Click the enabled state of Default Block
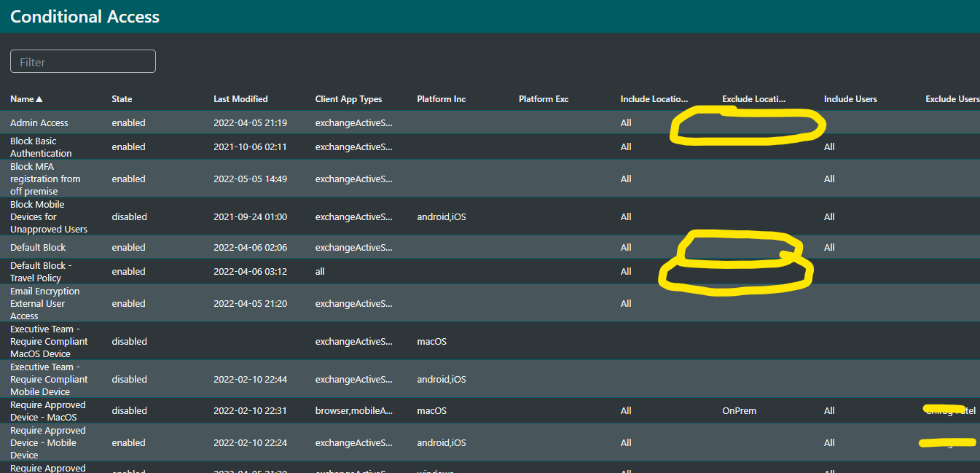The width and height of the screenshot is (980, 473). coord(128,247)
